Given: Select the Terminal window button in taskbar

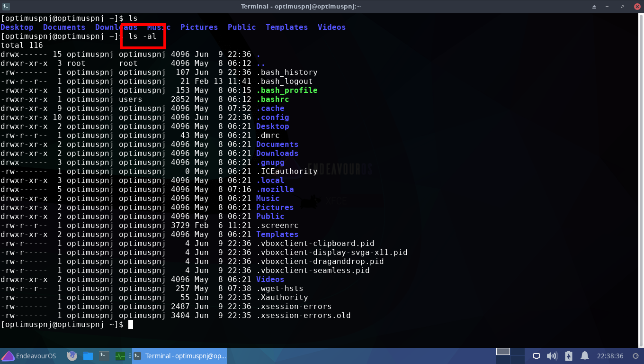Looking at the screenshot, I should tap(180, 356).
